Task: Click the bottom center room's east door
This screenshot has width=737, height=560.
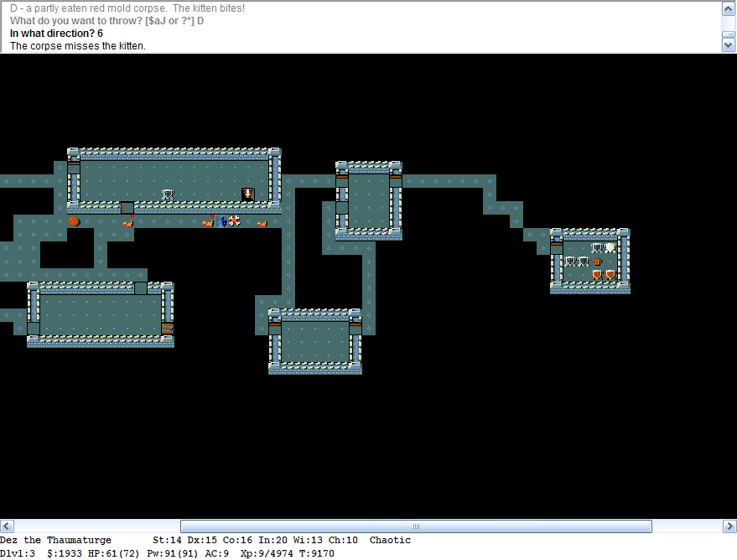Action: point(356,328)
